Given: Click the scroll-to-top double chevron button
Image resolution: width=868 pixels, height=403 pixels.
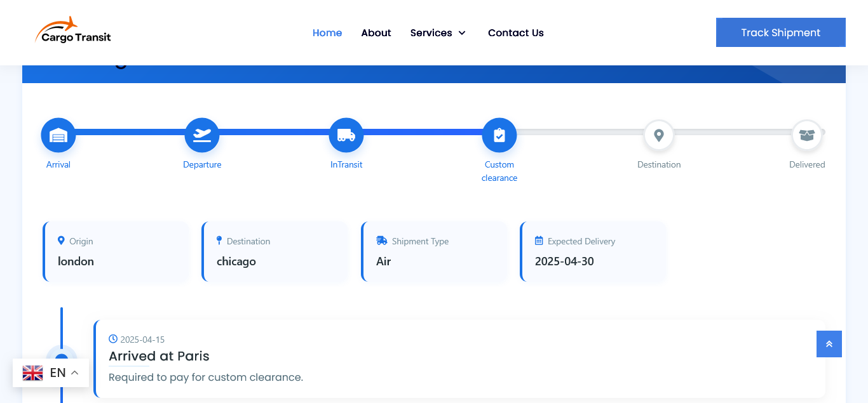Looking at the screenshot, I should point(829,344).
